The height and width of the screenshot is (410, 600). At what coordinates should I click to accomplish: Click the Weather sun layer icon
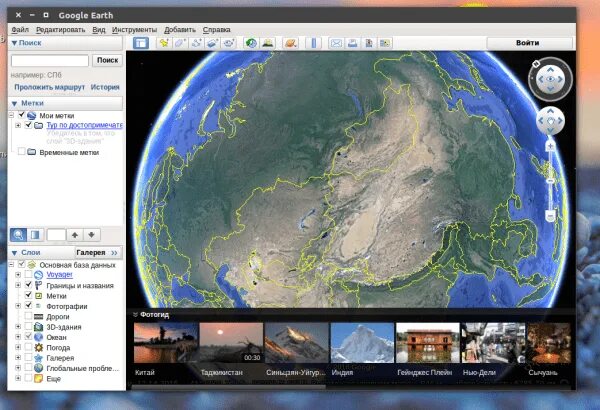coord(38,348)
